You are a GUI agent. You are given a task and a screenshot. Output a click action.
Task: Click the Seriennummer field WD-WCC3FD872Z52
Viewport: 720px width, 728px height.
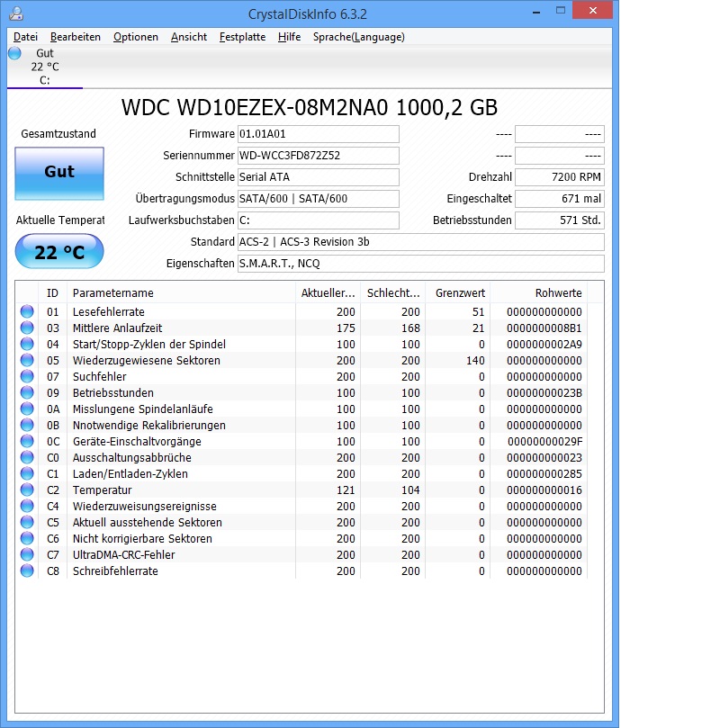319,156
